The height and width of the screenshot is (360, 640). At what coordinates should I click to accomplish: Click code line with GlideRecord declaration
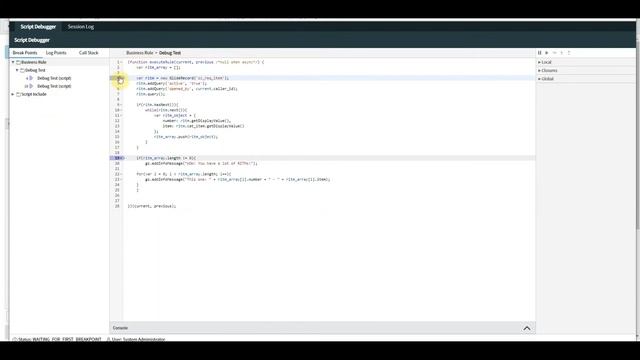pos(182,78)
